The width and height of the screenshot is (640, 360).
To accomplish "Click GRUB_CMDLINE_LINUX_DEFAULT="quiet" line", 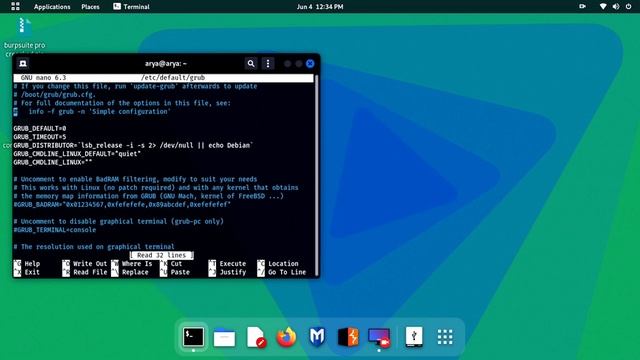I will tap(77, 154).
